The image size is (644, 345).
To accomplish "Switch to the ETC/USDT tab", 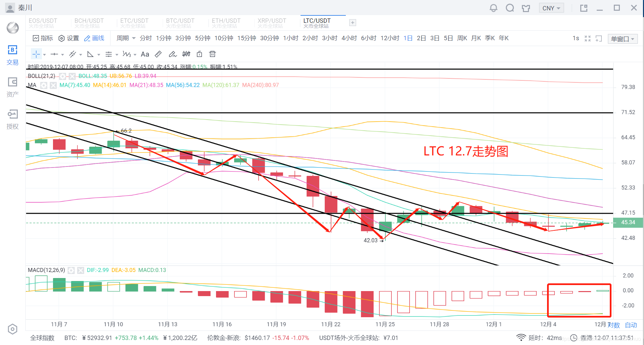I will pyautogui.click(x=134, y=23).
